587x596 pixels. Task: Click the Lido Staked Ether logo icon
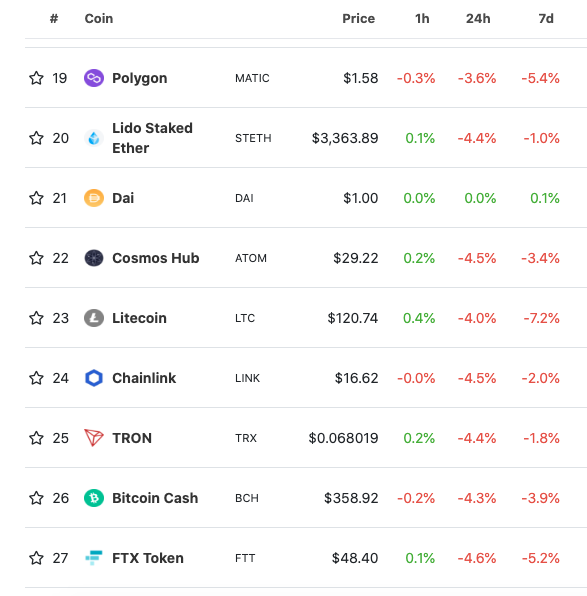[x=94, y=138]
